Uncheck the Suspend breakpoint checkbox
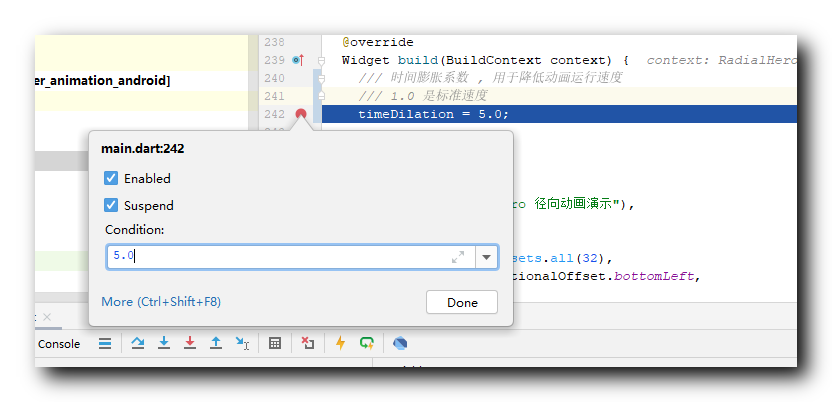This screenshot has width=832, height=402. click(x=111, y=205)
